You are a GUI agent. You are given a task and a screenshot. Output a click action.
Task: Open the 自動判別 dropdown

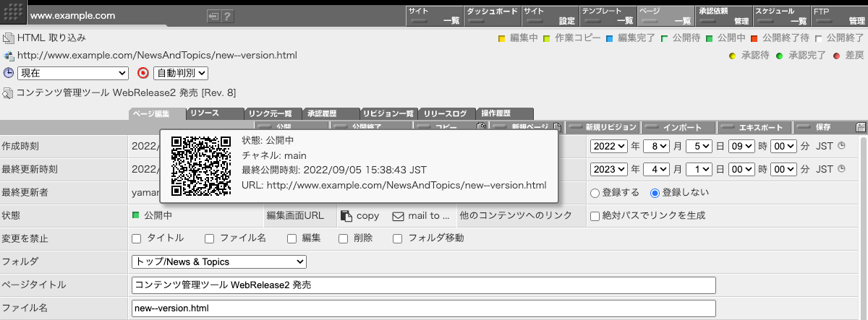point(181,73)
